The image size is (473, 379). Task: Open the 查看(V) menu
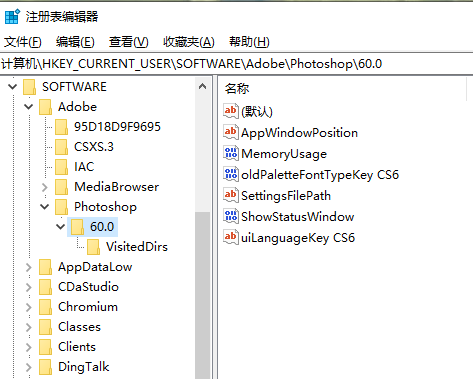[129, 42]
